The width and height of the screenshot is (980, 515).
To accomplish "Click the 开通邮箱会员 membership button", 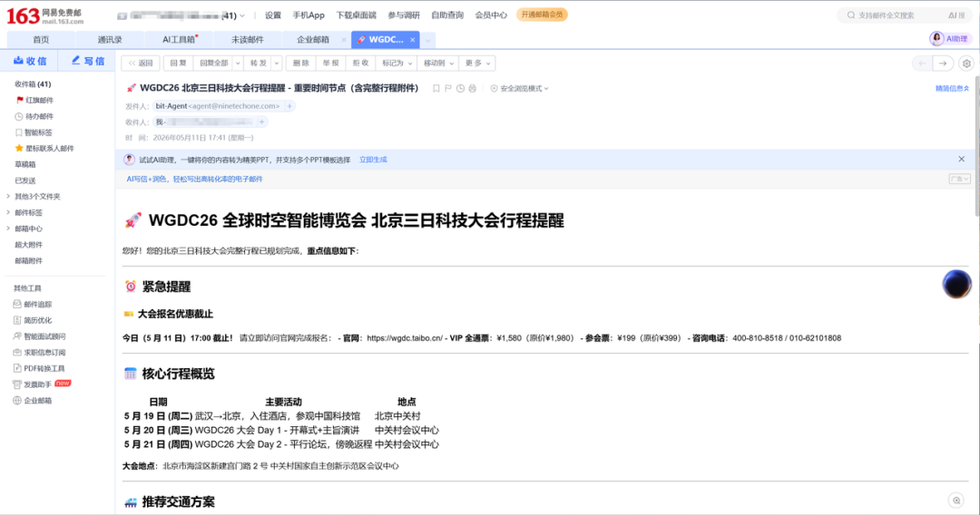I will 542,15.
